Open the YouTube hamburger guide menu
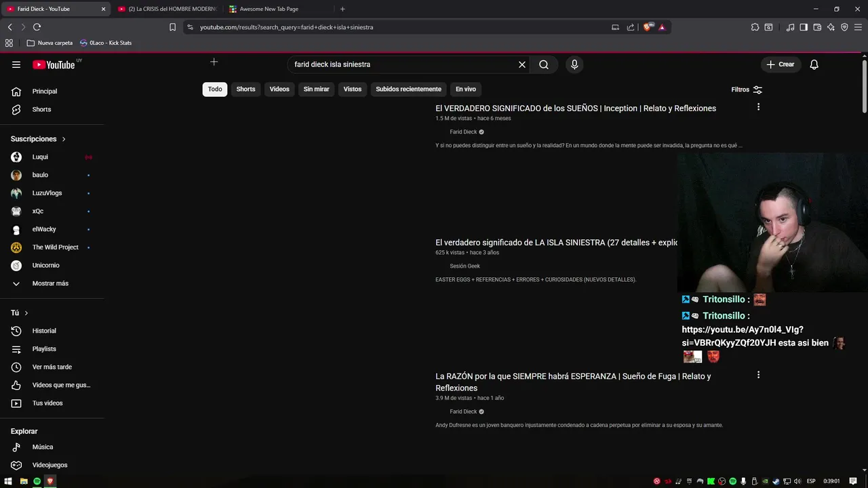 click(16, 64)
